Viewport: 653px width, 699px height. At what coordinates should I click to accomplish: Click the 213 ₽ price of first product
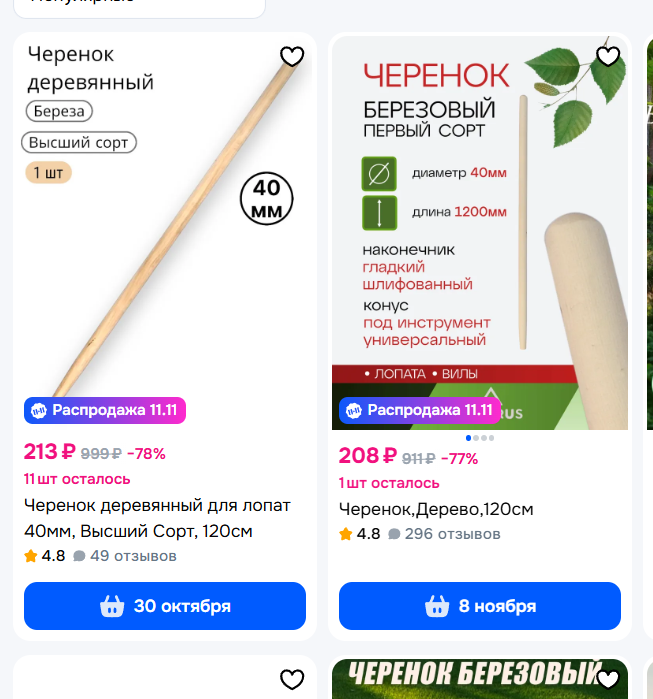pos(49,452)
